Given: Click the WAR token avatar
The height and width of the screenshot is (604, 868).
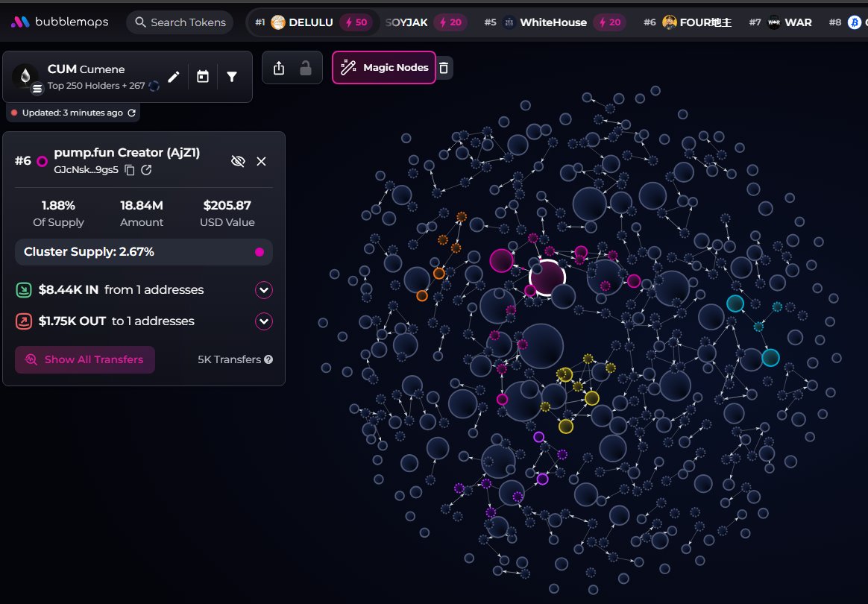Looking at the screenshot, I should pyautogui.click(x=774, y=22).
